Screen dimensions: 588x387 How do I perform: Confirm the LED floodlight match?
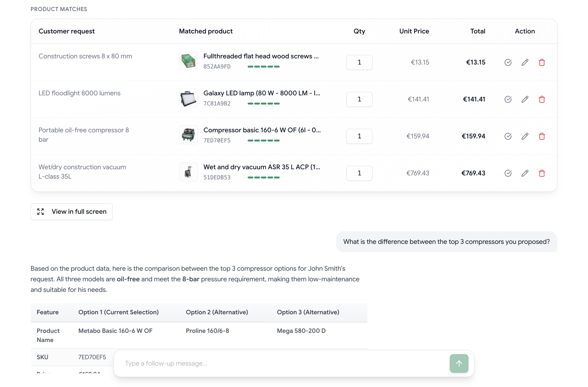(x=508, y=99)
